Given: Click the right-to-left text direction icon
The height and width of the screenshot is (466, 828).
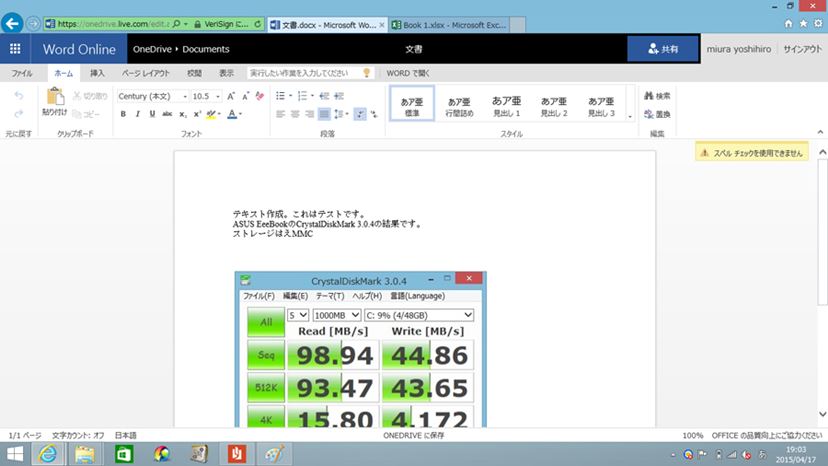Looking at the screenshot, I should point(374,114).
